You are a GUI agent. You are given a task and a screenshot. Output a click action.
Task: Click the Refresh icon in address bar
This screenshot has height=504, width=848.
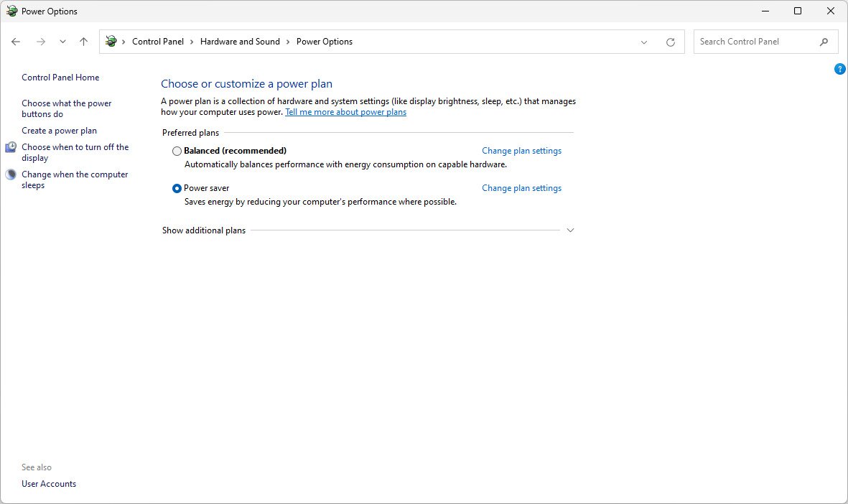671,42
